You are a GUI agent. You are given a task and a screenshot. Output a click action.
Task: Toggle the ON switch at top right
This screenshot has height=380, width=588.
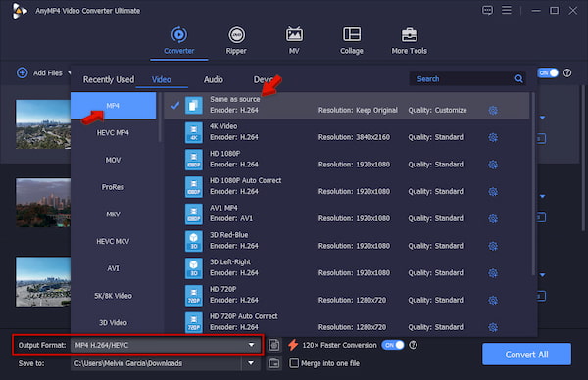(548, 72)
